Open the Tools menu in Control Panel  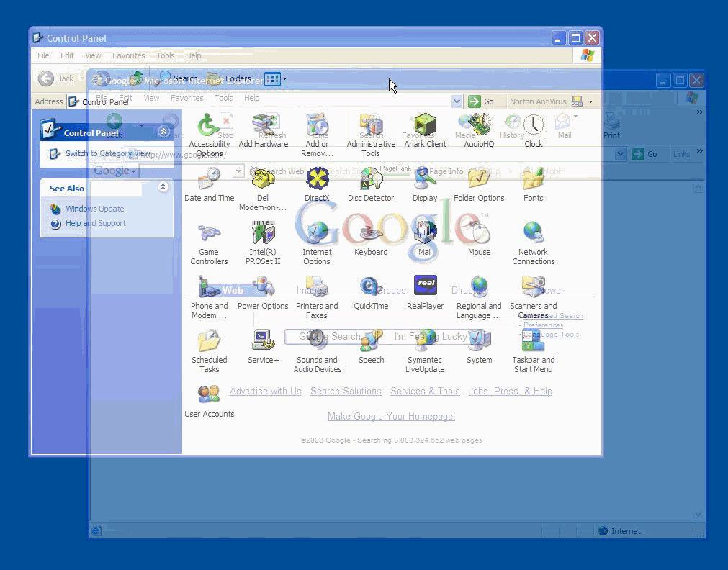pyautogui.click(x=166, y=55)
